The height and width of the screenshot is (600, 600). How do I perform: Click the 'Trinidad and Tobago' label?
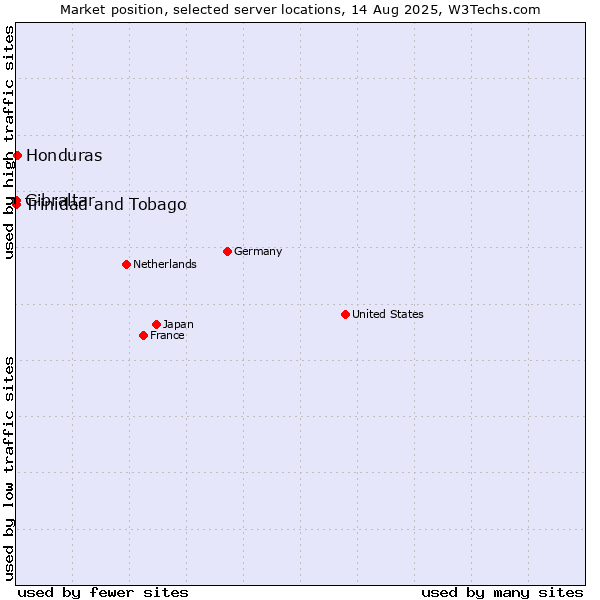click(x=106, y=205)
